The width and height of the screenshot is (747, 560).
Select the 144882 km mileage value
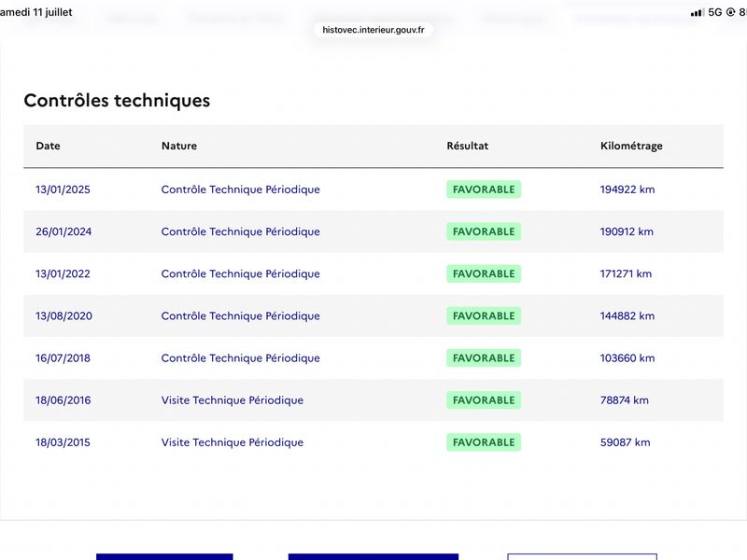(627, 315)
